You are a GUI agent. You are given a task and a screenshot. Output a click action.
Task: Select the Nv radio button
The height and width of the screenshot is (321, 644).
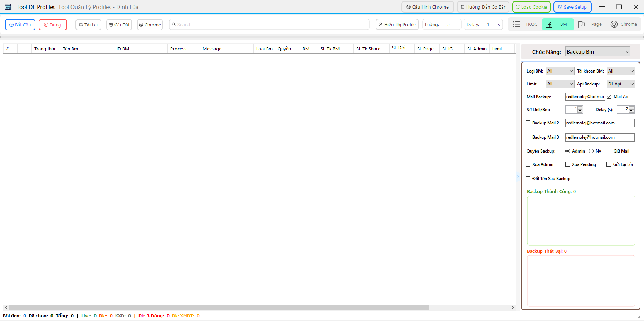[x=591, y=151]
